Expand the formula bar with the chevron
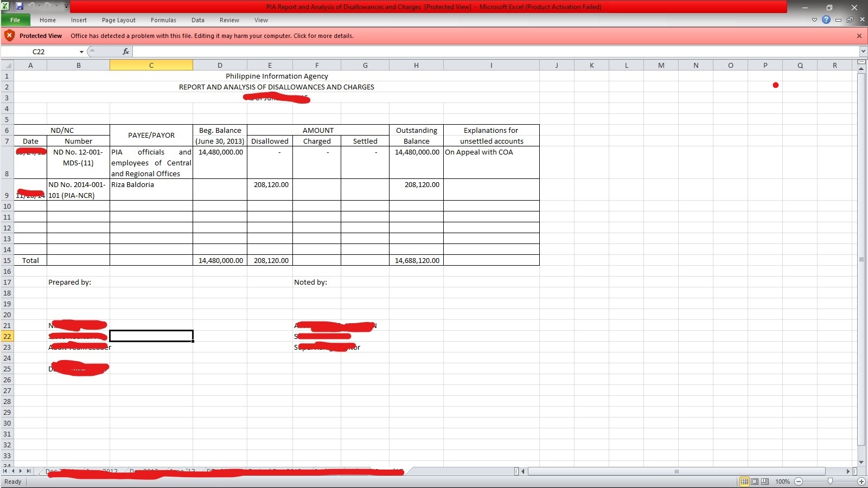Screen dimensions: 868x488 click(863, 52)
